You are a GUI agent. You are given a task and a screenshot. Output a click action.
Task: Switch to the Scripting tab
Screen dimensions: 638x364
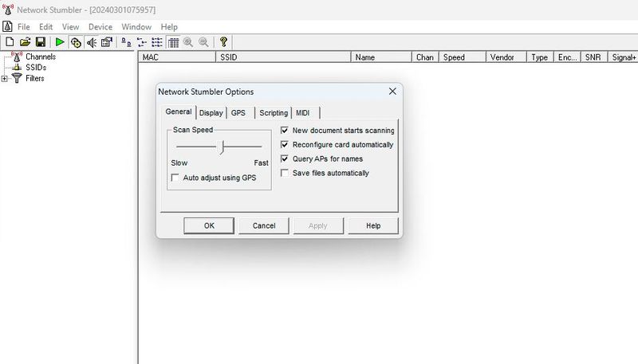(274, 113)
